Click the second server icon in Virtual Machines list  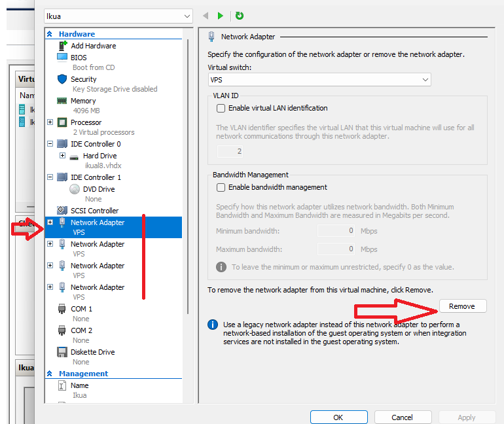click(22, 122)
